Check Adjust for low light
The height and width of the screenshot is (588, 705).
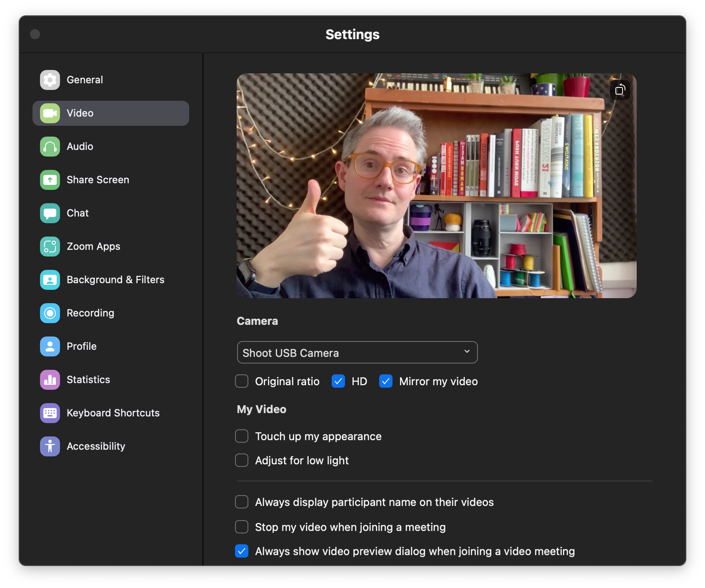(242, 460)
